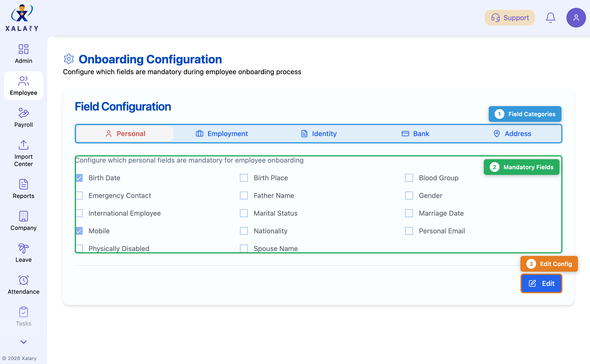Open Attendance from the sidebar
The image size is (590, 364).
[x=23, y=280]
